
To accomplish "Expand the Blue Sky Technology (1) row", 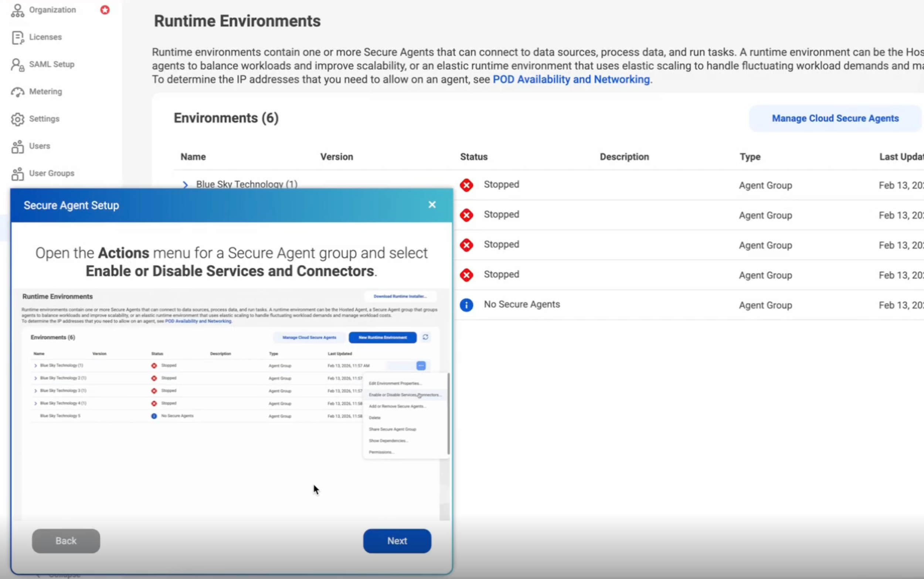I will click(185, 185).
